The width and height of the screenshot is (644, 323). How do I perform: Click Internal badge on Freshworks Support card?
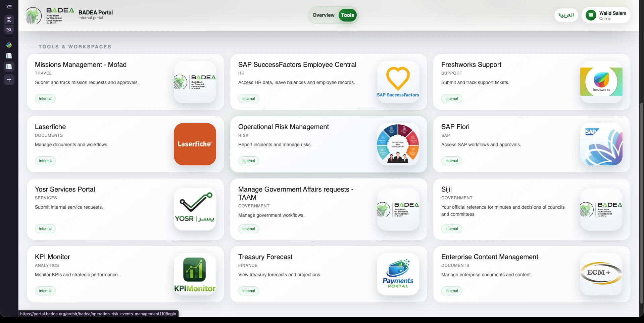[452, 98]
